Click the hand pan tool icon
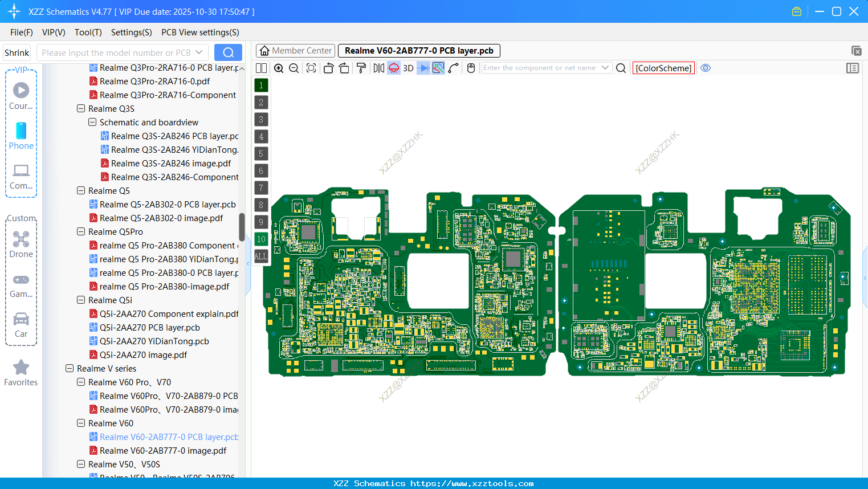 pos(470,68)
